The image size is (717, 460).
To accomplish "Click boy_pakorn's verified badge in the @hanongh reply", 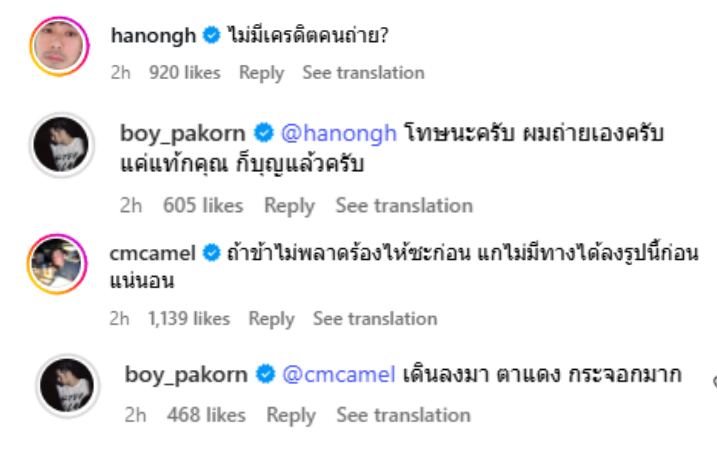I will 265,133.
